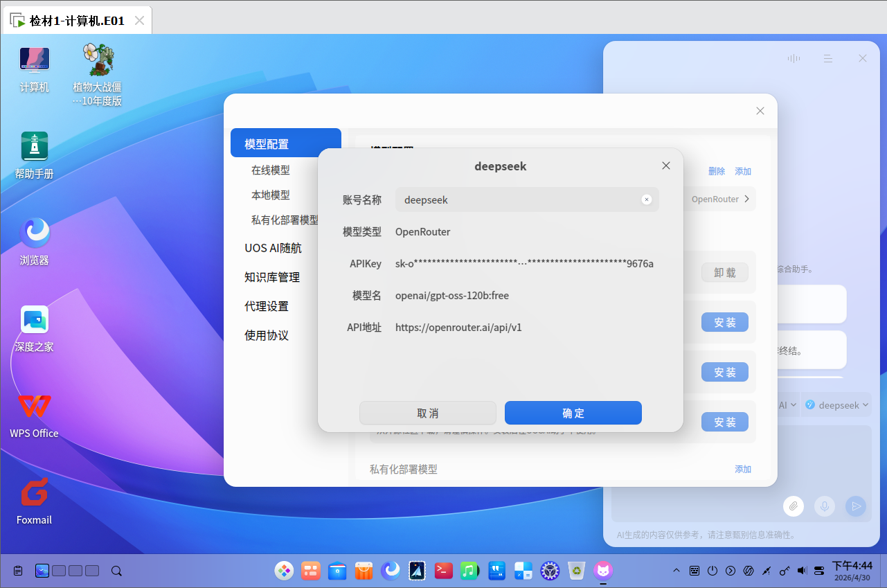Open the 深度之家 desktop icon
The width and height of the screenshot is (887, 588).
pos(34,328)
